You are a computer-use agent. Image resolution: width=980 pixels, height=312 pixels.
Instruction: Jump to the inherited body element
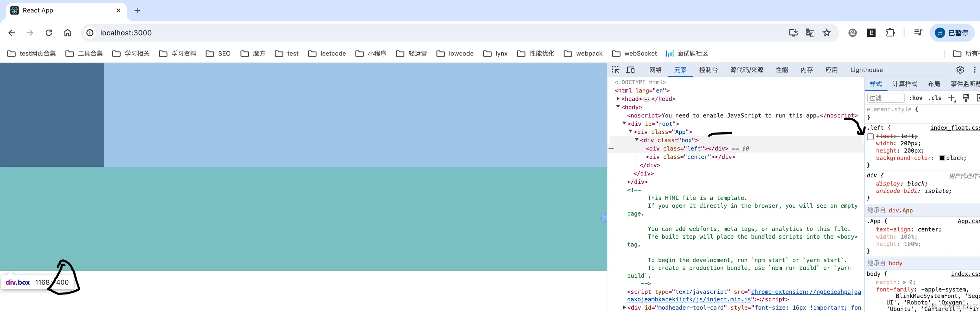click(x=895, y=263)
